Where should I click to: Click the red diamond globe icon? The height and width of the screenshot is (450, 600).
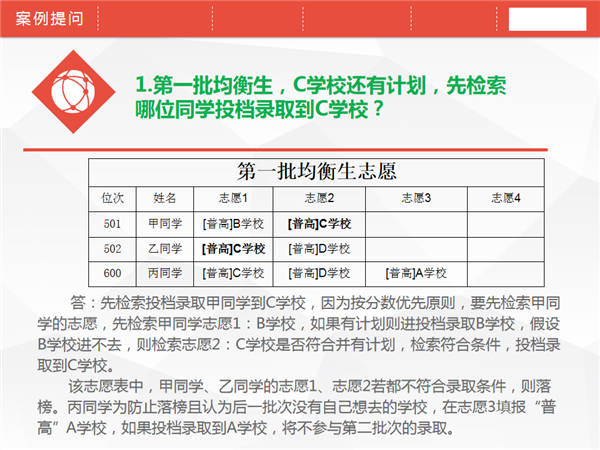click(73, 92)
